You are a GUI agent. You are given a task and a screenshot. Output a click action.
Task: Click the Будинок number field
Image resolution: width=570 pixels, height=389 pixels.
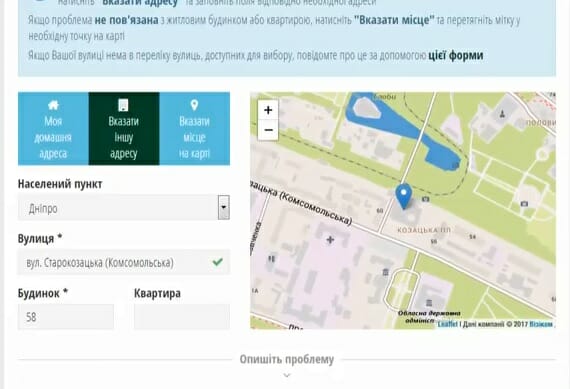[66, 317]
